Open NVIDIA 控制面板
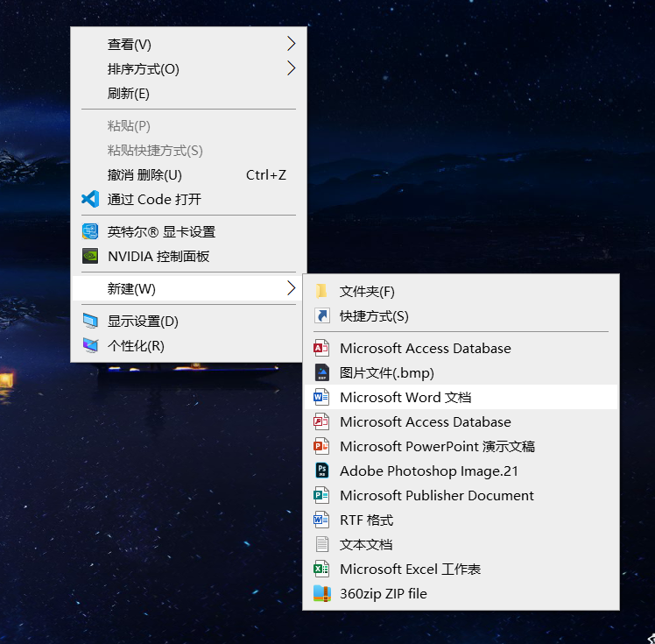655x644 pixels. coord(189,256)
